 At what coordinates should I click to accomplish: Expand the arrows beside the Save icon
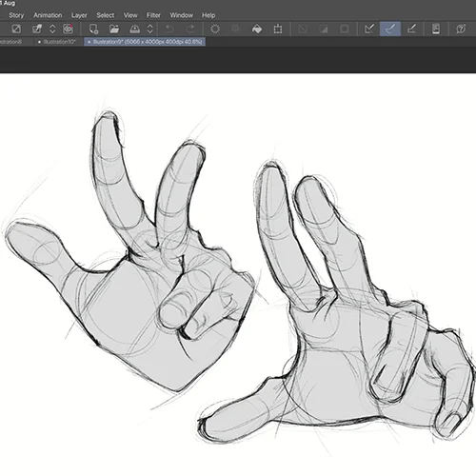pyautogui.click(x=150, y=30)
